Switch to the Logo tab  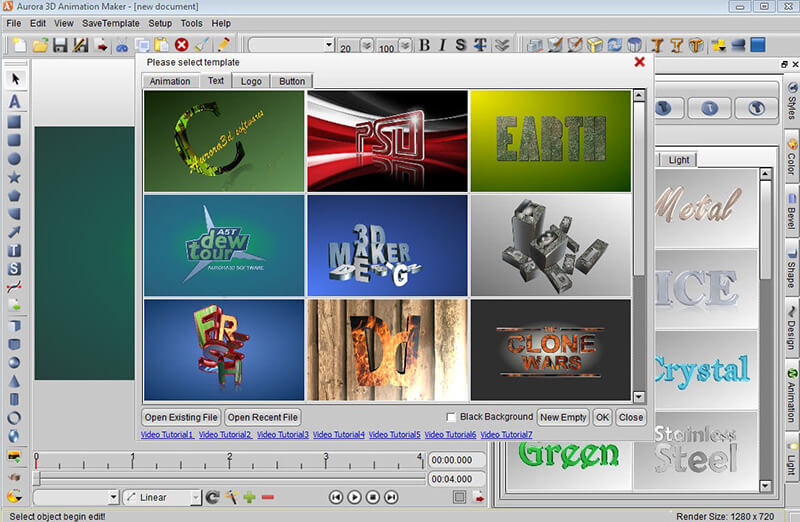(251, 81)
